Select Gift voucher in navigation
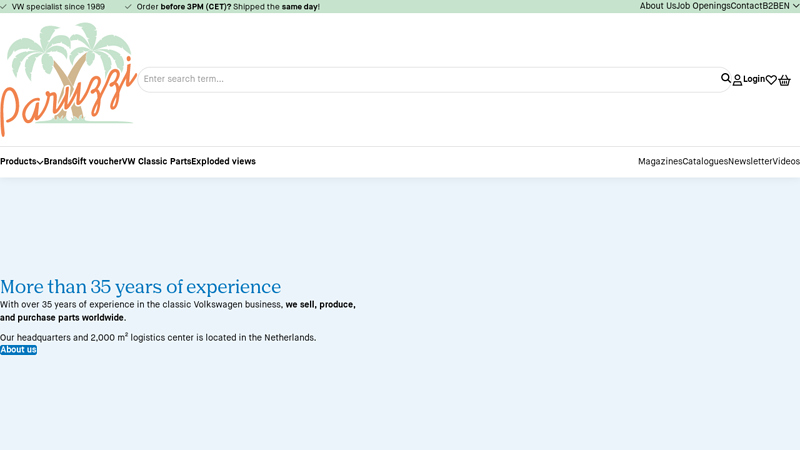This screenshot has width=800, height=450. 96,162
